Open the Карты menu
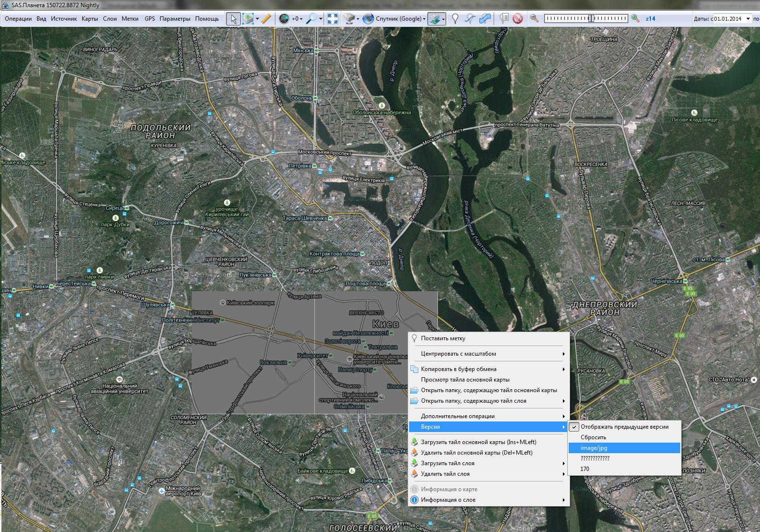760x532 pixels. click(x=89, y=19)
